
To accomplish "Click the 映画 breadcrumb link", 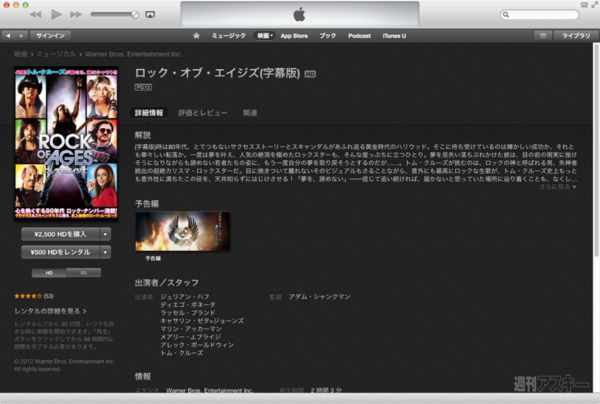I will point(20,54).
